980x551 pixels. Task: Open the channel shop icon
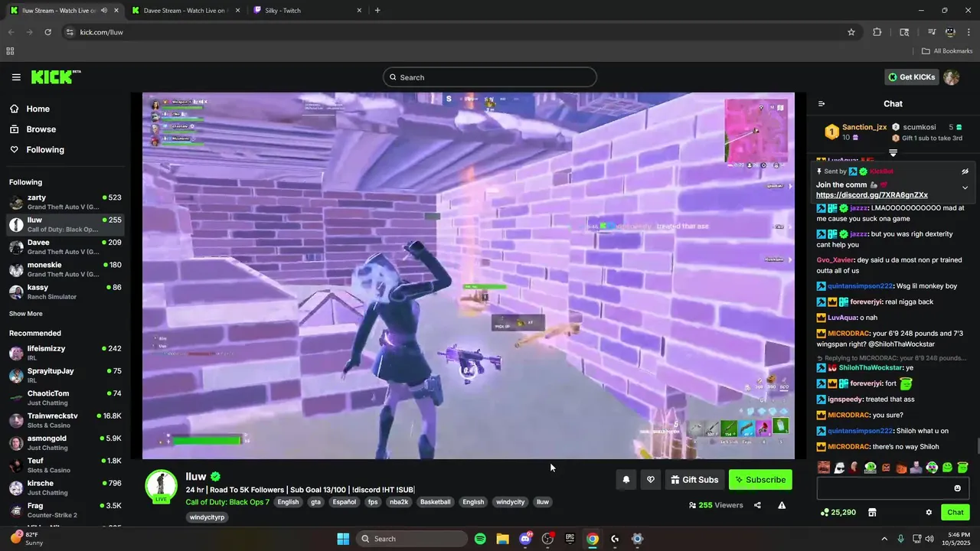coord(872,513)
